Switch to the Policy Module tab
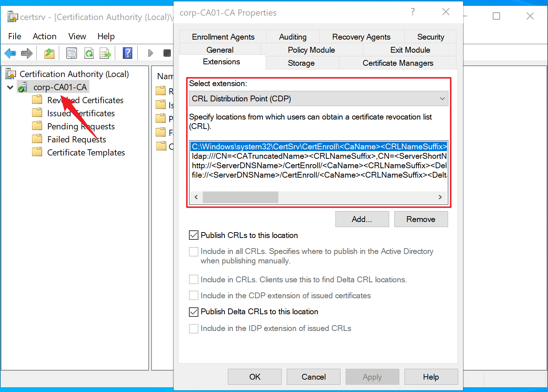Viewport: 548px width, 392px height. click(x=311, y=50)
